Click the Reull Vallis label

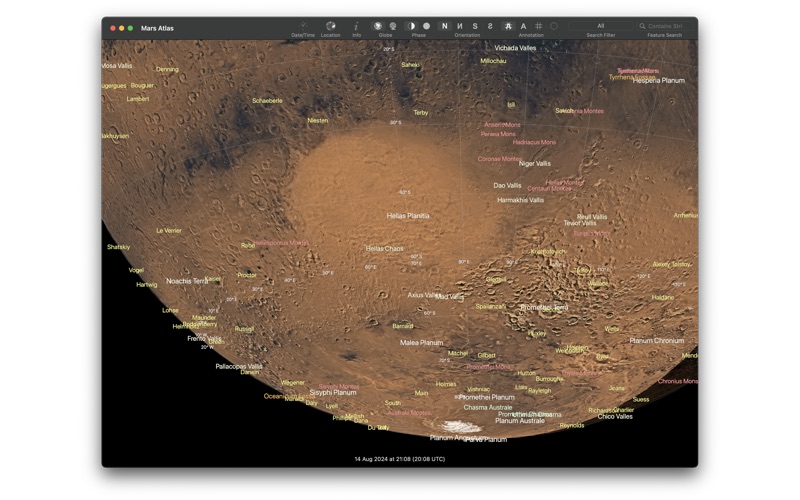coord(592,217)
